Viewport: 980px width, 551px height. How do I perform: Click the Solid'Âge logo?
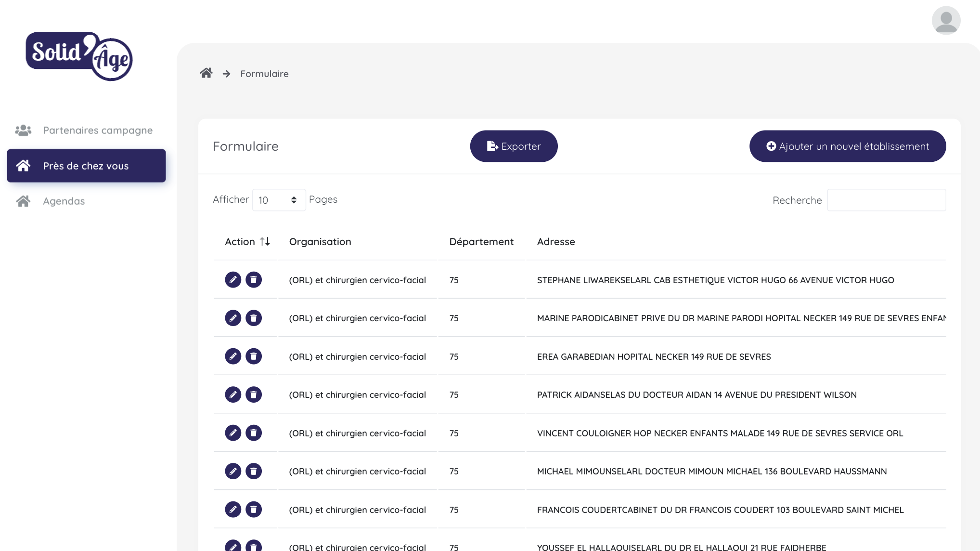[x=79, y=56]
